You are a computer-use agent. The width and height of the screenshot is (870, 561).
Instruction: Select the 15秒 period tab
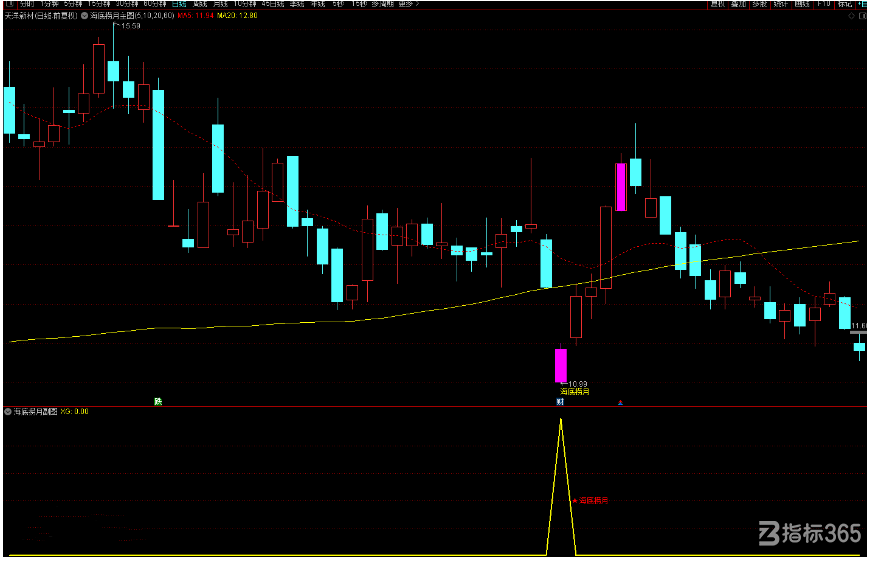[x=360, y=4]
